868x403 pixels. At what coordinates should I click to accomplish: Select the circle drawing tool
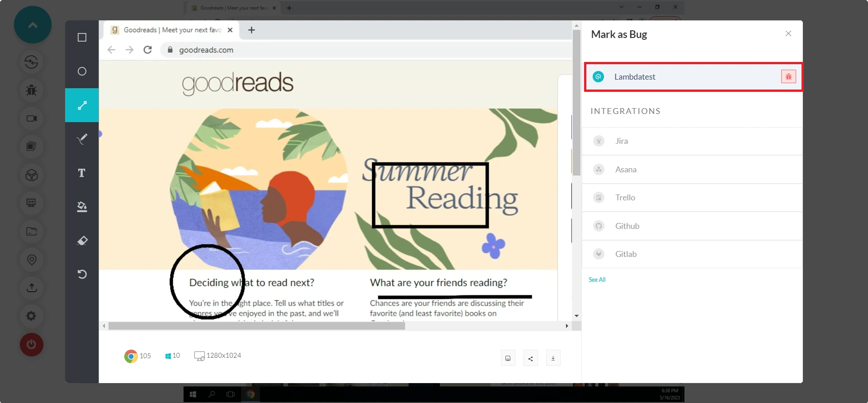tap(82, 71)
